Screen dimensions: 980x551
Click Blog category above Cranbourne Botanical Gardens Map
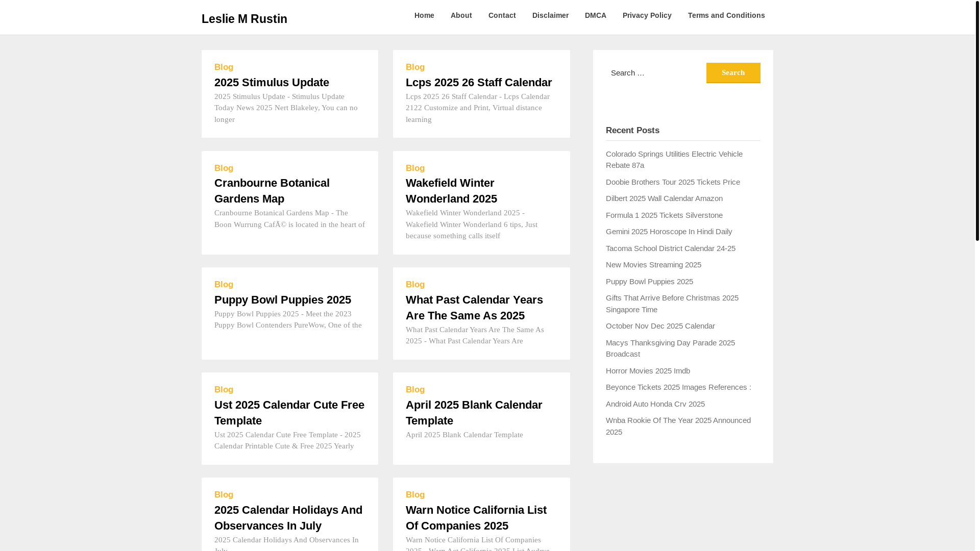pyautogui.click(x=224, y=168)
